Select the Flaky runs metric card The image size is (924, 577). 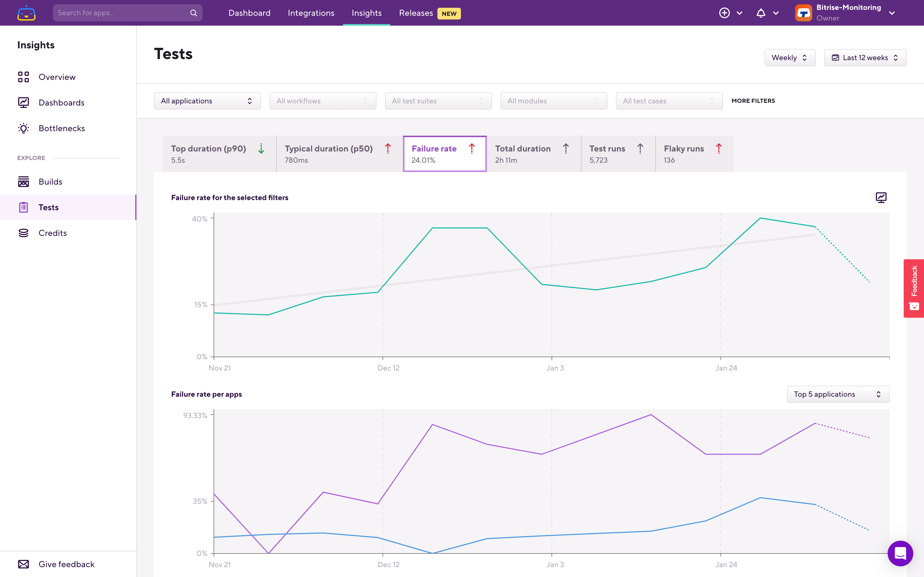pyautogui.click(x=694, y=154)
